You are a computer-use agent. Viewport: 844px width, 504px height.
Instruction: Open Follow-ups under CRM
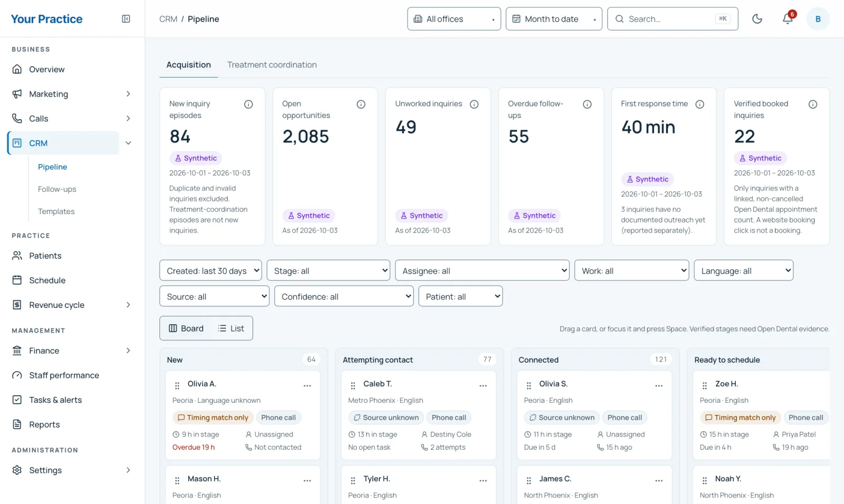point(57,189)
